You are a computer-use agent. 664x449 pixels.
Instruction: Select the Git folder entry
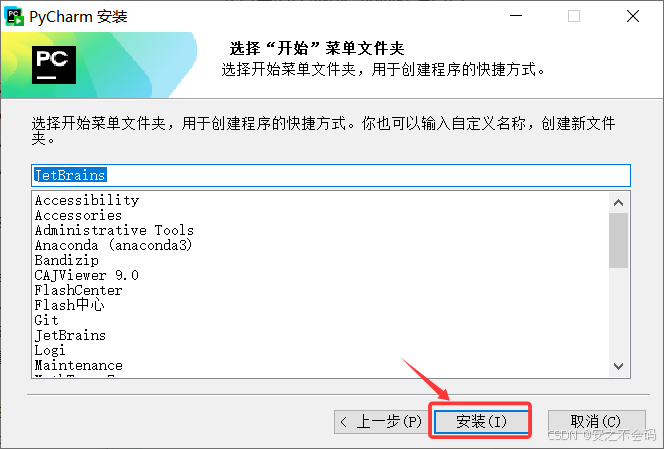point(46,320)
